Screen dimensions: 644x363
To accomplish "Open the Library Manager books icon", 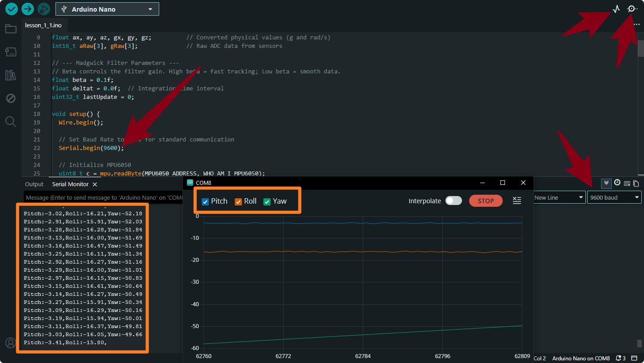I will click(11, 75).
